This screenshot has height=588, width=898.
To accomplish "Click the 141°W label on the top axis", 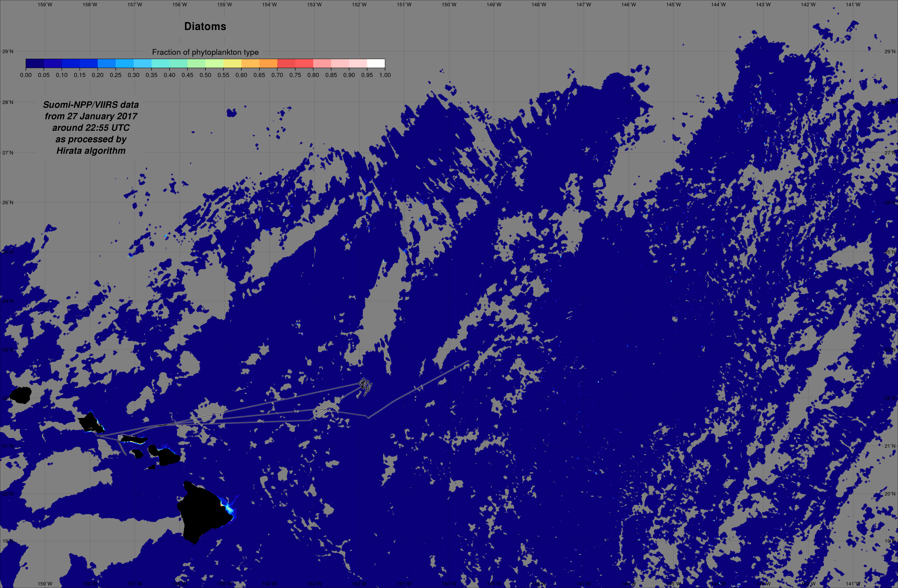I will tap(853, 4).
